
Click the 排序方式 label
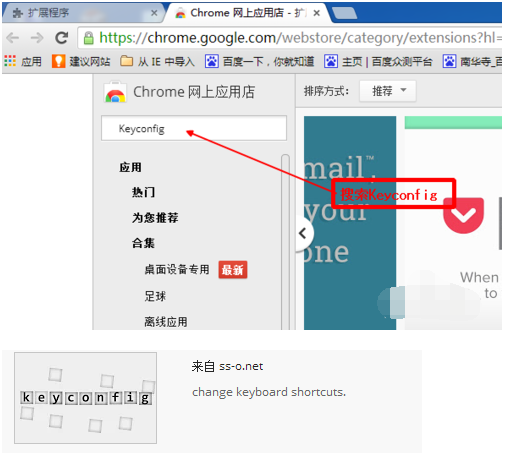[x=326, y=91]
